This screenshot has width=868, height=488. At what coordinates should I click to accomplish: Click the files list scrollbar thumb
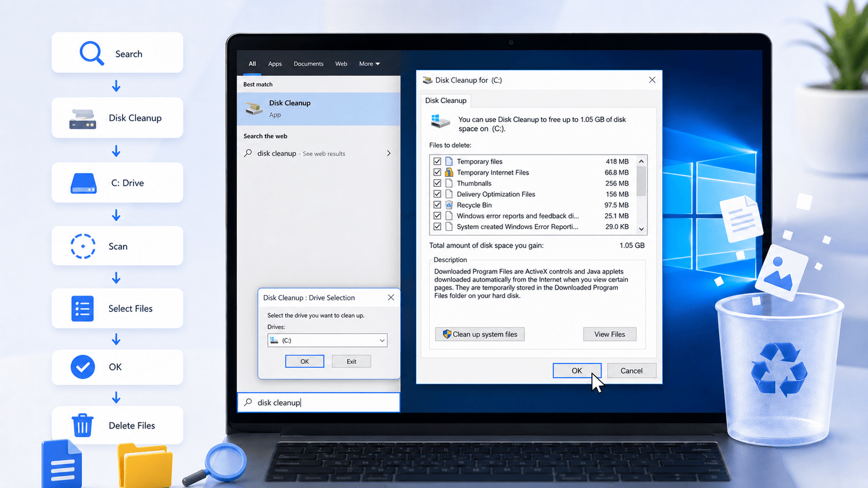coord(641,181)
